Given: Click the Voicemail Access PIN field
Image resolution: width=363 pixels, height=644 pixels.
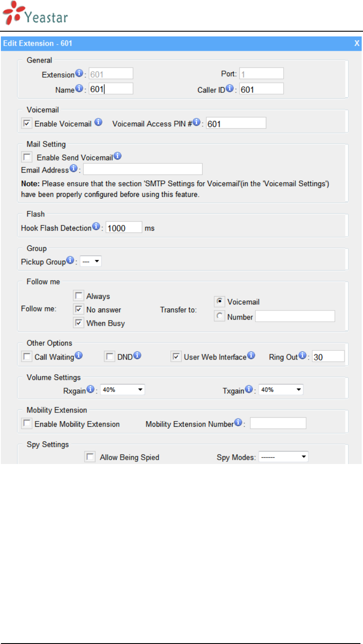Looking at the screenshot, I should [x=236, y=124].
